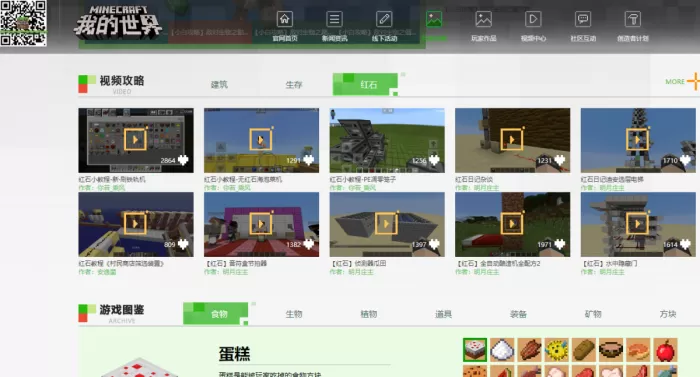
Task: Open 红石小教程-PE清零箱子 title link
Action: click(x=363, y=179)
